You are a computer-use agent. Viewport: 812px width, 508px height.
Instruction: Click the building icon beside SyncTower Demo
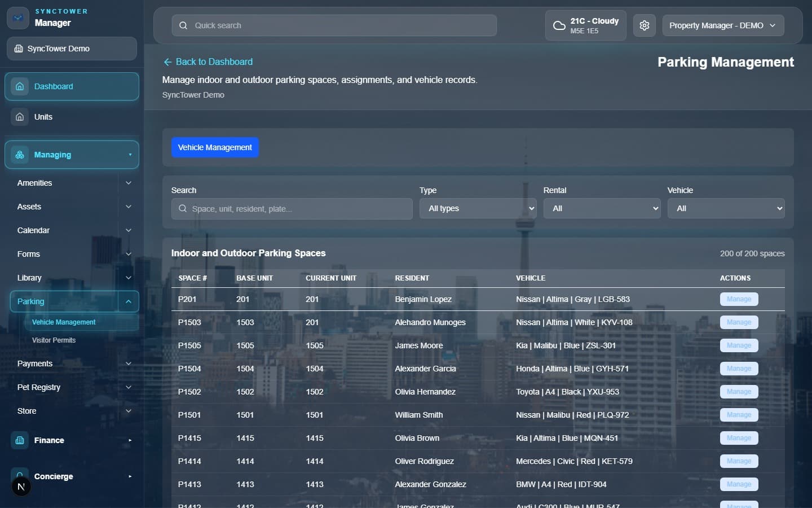(x=19, y=49)
